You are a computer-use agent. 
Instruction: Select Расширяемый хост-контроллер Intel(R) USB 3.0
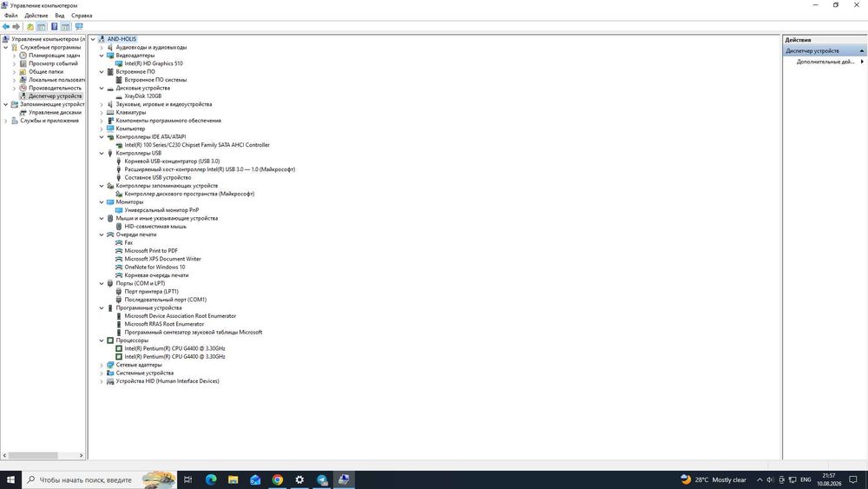(x=210, y=169)
